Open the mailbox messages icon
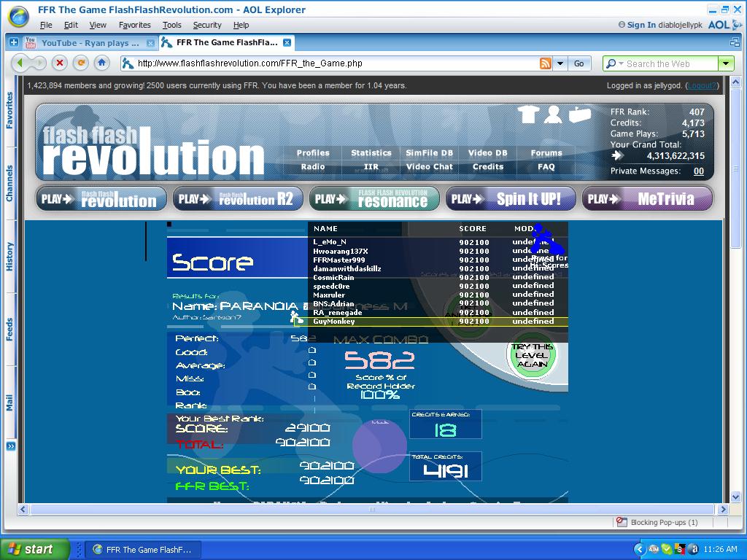The height and width of the screenshot is (560, 747). point(579,114)
